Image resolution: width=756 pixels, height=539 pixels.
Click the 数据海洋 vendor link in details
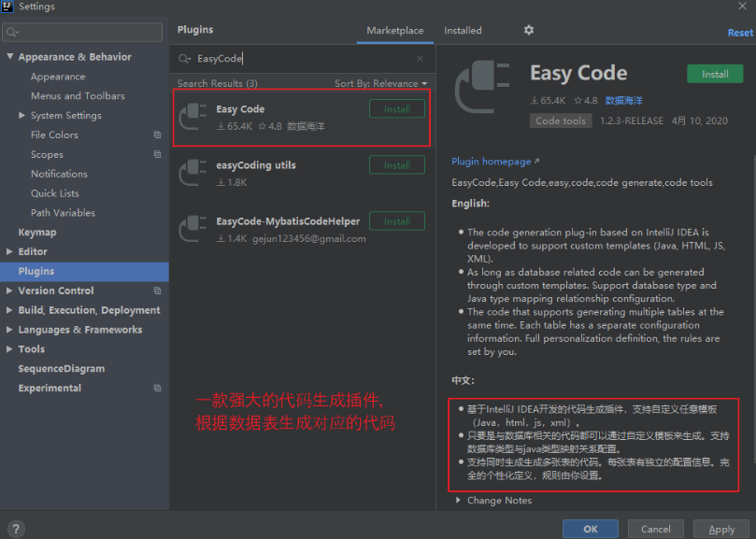pyautogui.click(x=624, y=100)
